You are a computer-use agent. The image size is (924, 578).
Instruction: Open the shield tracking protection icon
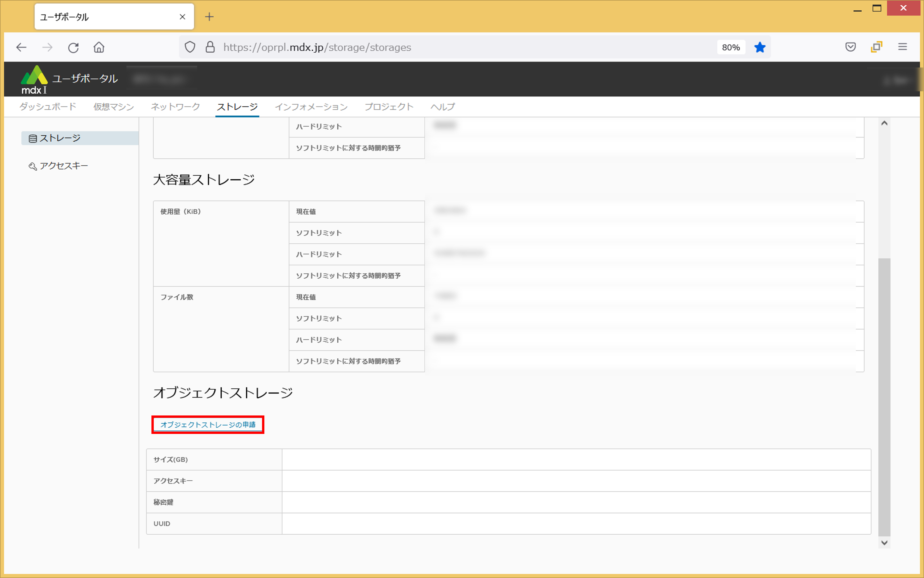coord(190,47)
